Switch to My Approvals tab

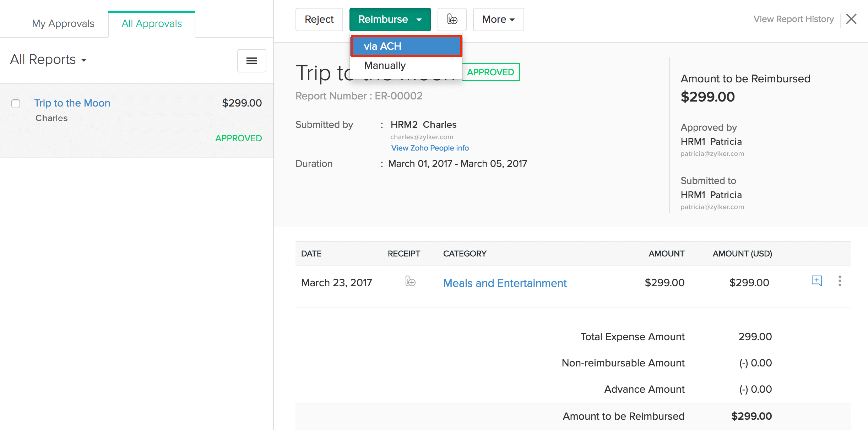click(63, 24)
